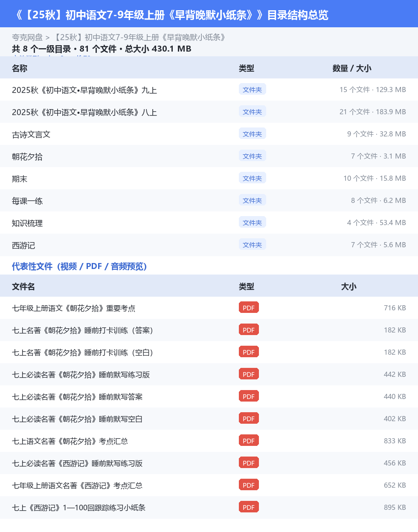Click summary 共 8 个一级目录 · 81 个文件
Screen dimensions: 418x532
coord(102,49)
